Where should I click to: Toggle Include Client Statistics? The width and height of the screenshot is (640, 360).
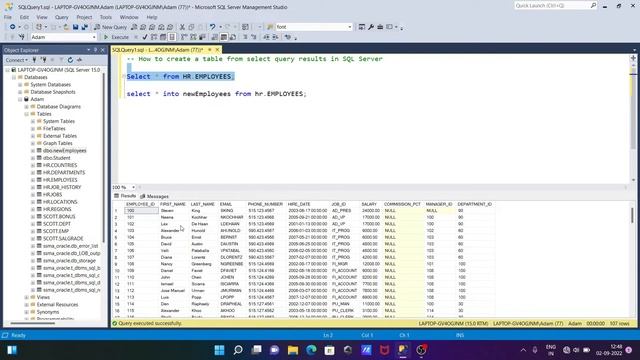click(202, 37)
